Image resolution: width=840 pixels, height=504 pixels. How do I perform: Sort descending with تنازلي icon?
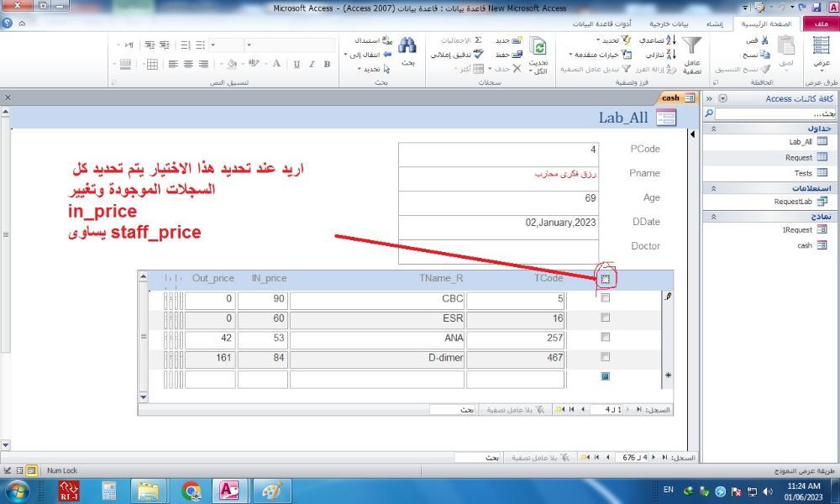pos(670,55)
